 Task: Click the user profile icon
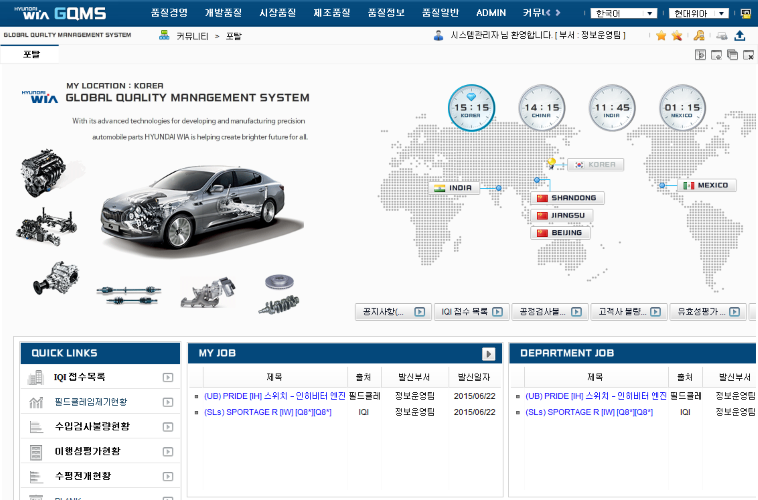click(x=438, y=35)
